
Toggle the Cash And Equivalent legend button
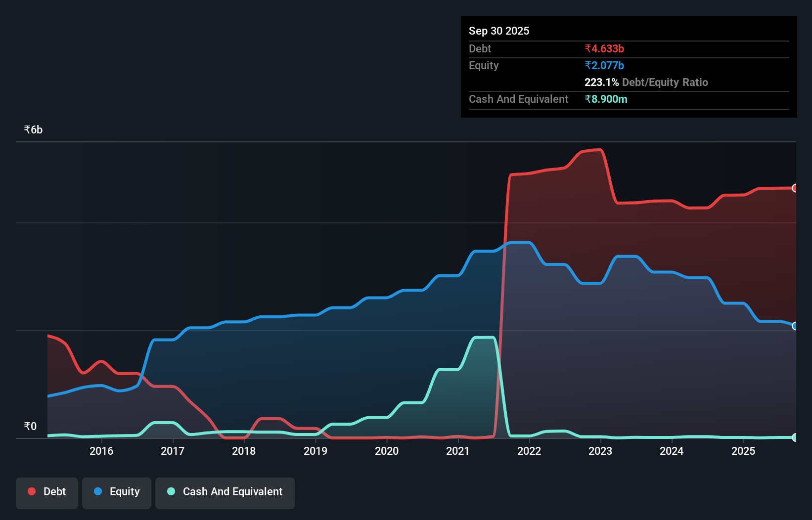tap(225, 493)
